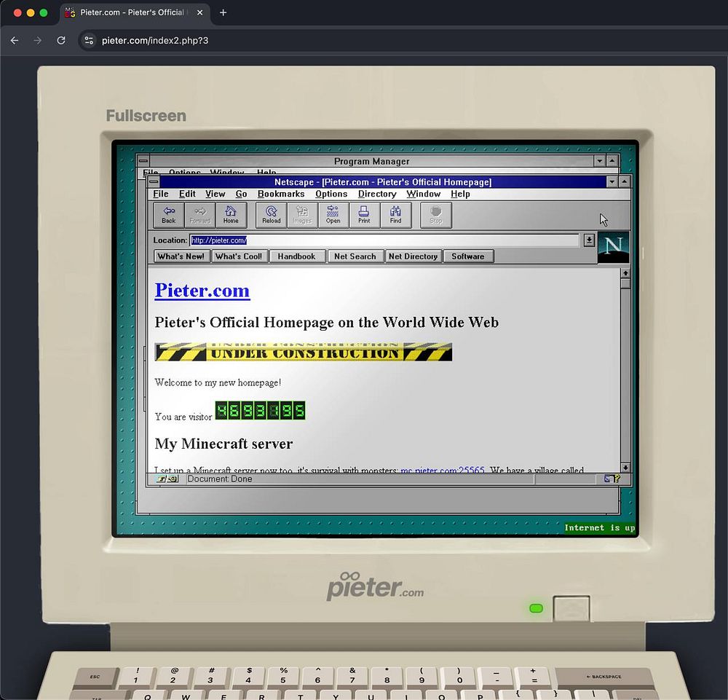Viewport: 728px width, 700px height.
Task: Click the Netscape vertical scrollbar thumb
Action: tap(625, 283)
